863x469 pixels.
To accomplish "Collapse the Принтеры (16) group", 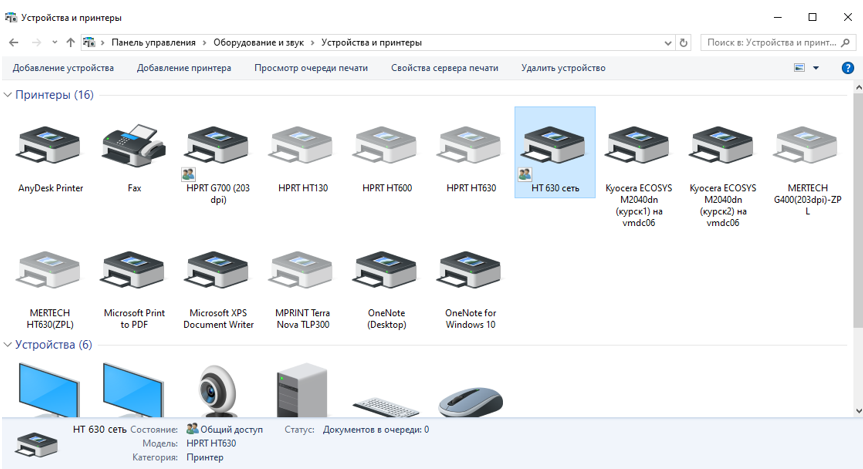I will (x=8, y=95).
